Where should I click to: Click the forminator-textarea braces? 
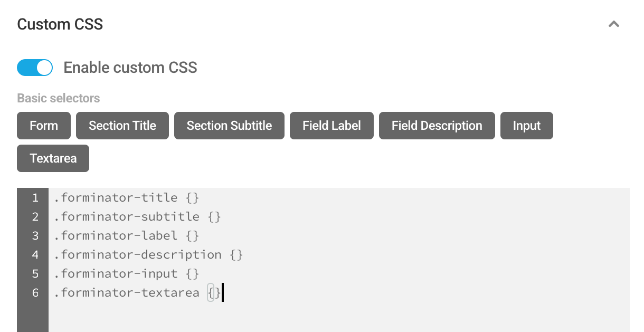coord(214,292)
